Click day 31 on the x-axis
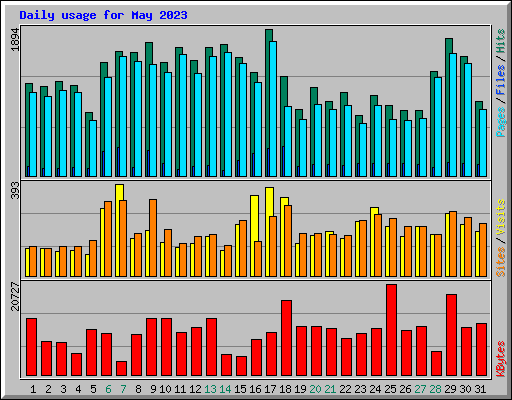Viewport: 512px width, 400px height. tap(480, 389)
